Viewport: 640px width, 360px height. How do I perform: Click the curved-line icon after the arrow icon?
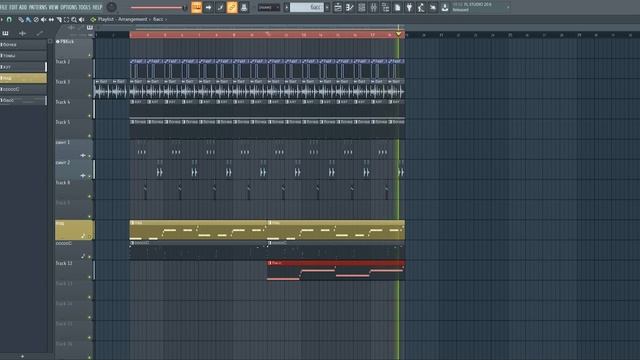pyautogui.click(x=220, y=7)
